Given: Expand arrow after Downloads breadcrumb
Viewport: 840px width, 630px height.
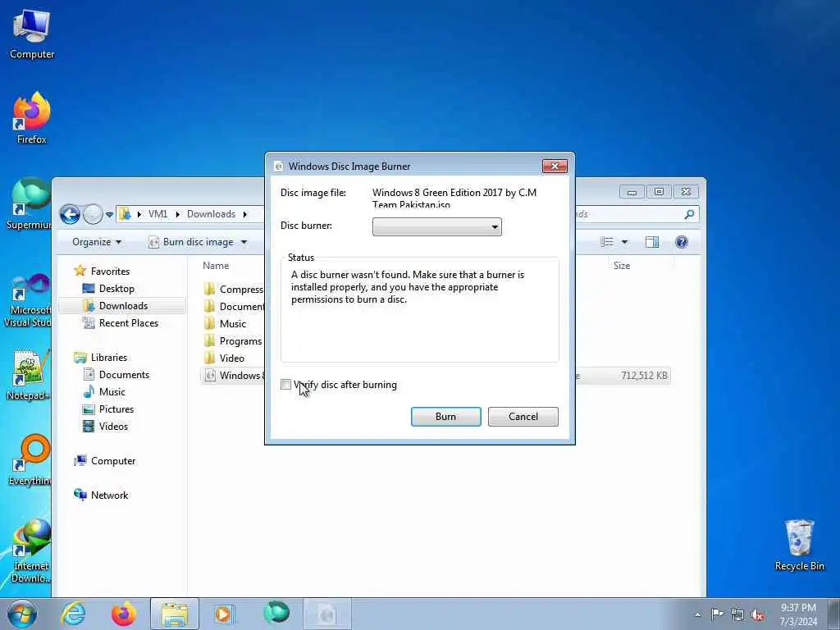Looking at the screenshot, I should pos(244,214).
